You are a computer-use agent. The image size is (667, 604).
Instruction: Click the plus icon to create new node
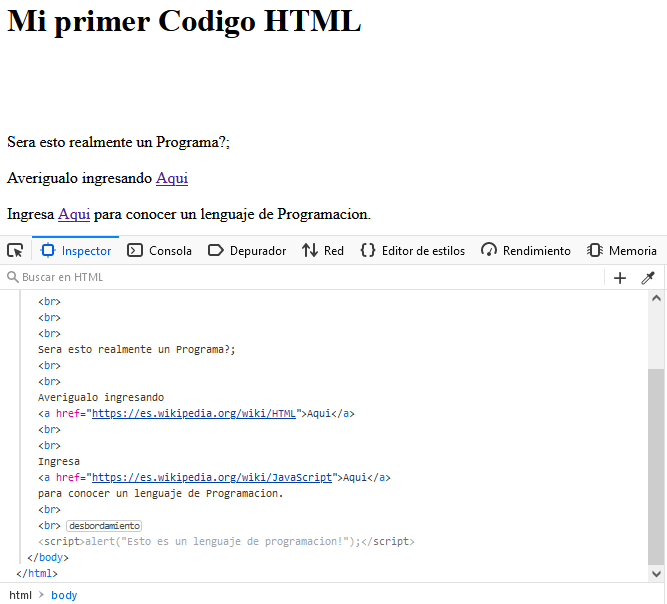(620, 278)
